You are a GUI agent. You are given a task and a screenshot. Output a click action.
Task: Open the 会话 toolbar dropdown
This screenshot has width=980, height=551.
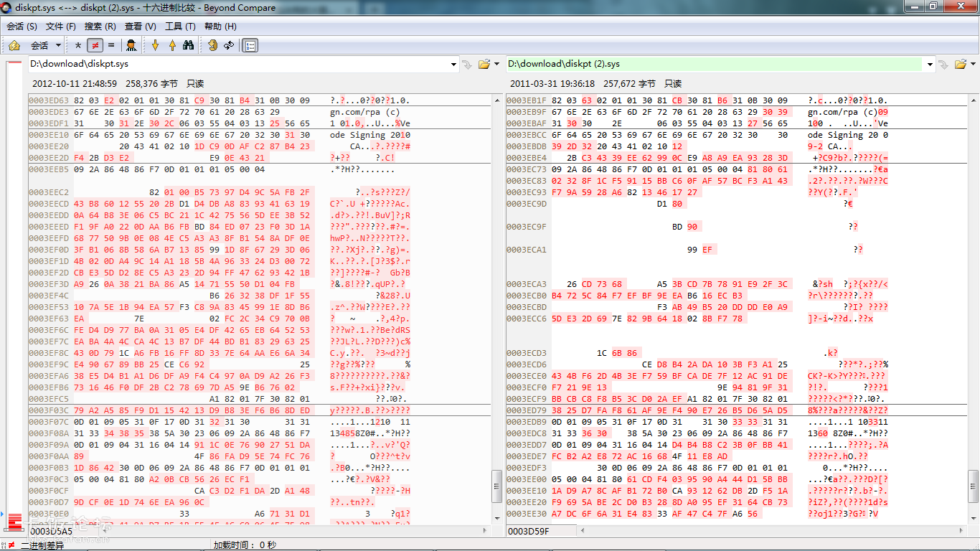pyautogui.click(x=44, y=45)
